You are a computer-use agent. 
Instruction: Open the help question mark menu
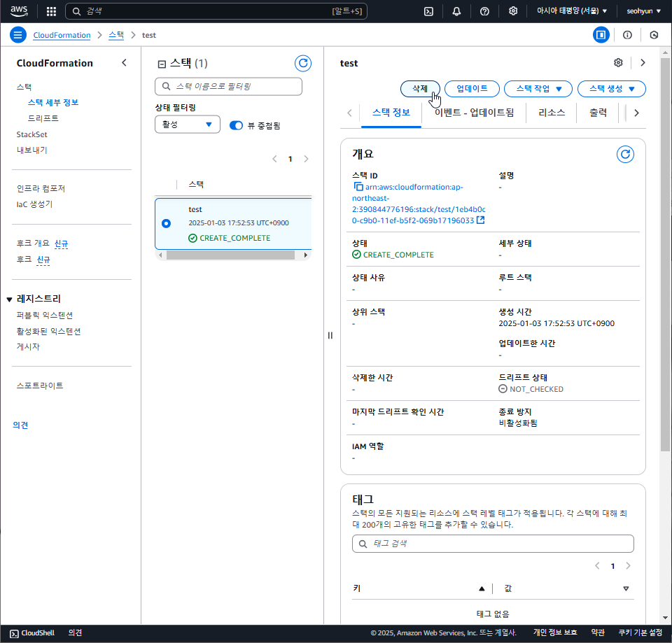(x=484, y=11)
